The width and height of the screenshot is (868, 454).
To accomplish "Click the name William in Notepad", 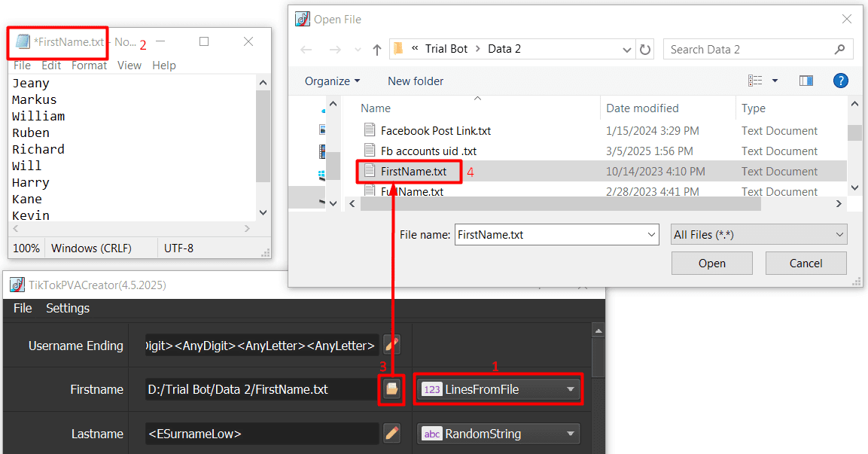I will coord(38,116).
